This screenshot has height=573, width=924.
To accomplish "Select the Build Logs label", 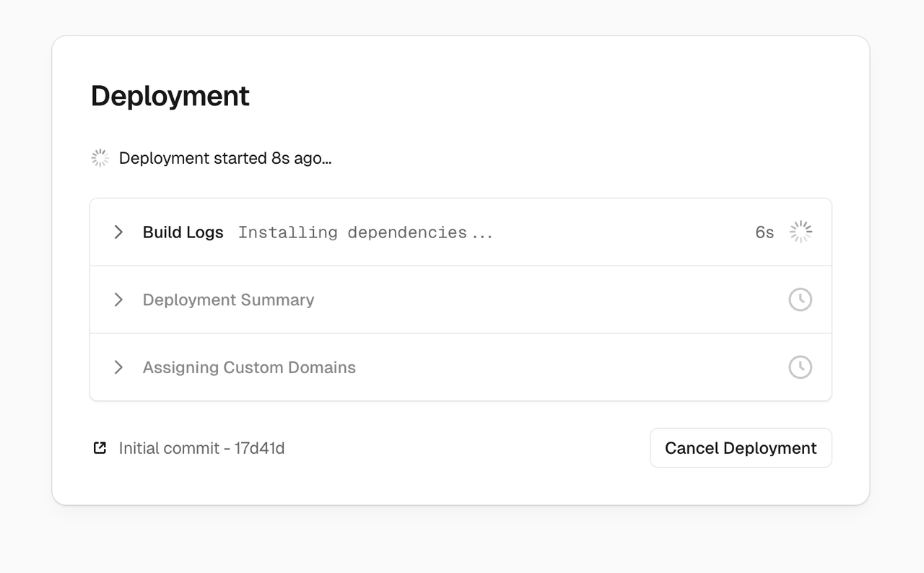I will pos(183,232).
